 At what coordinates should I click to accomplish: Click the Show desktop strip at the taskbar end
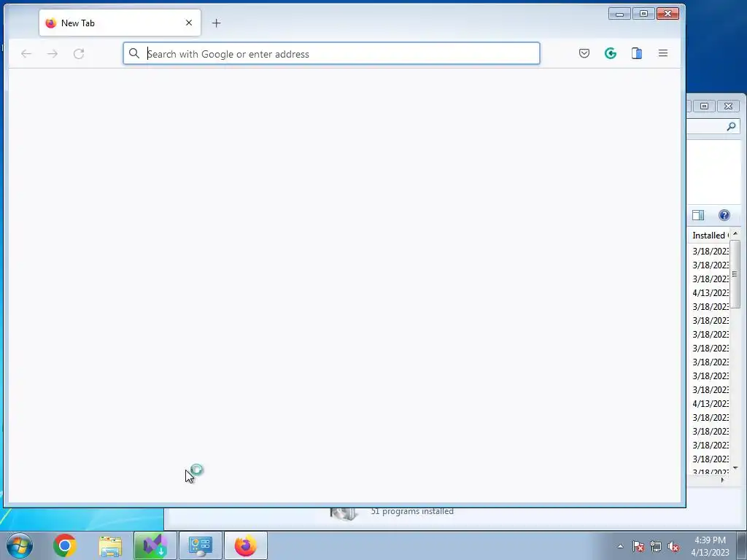[742, 545]
